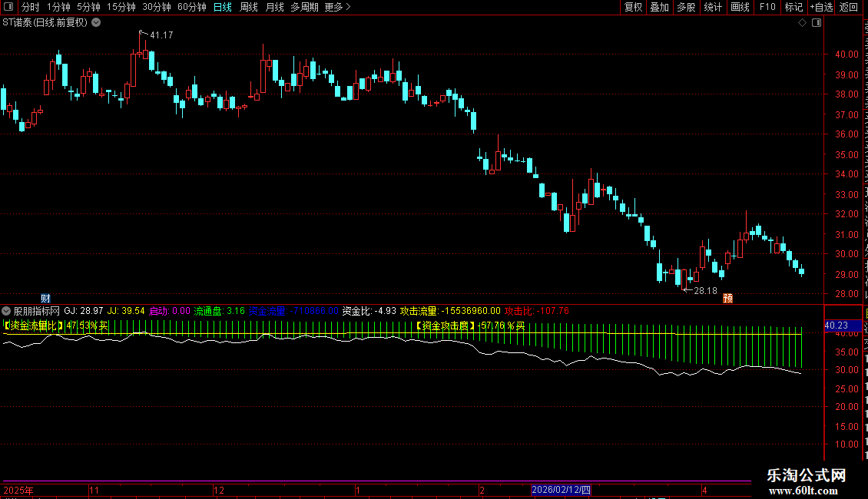Click month 4 on the time axis
868x499 pixels.
point(704,490)
